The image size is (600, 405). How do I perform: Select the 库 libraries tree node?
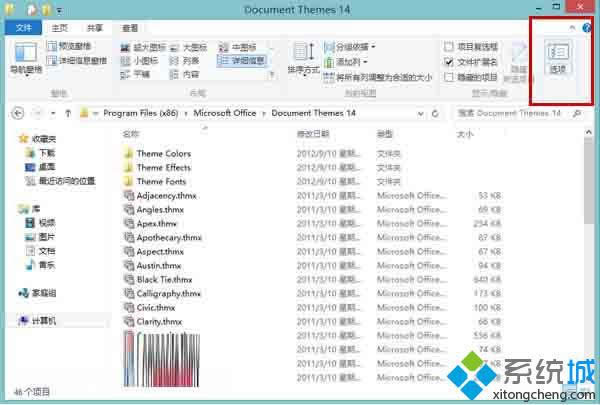click(29, 209)
